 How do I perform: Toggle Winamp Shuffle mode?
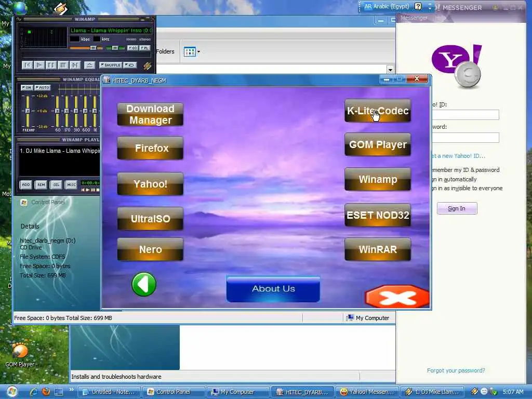[111, 65]
